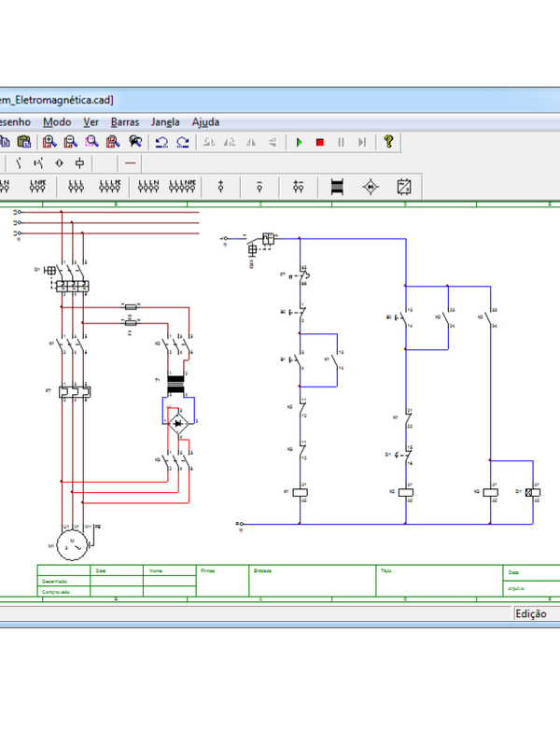
Task: Select the pink zoom window magnifier icon
Action: (x=91, y=142)
